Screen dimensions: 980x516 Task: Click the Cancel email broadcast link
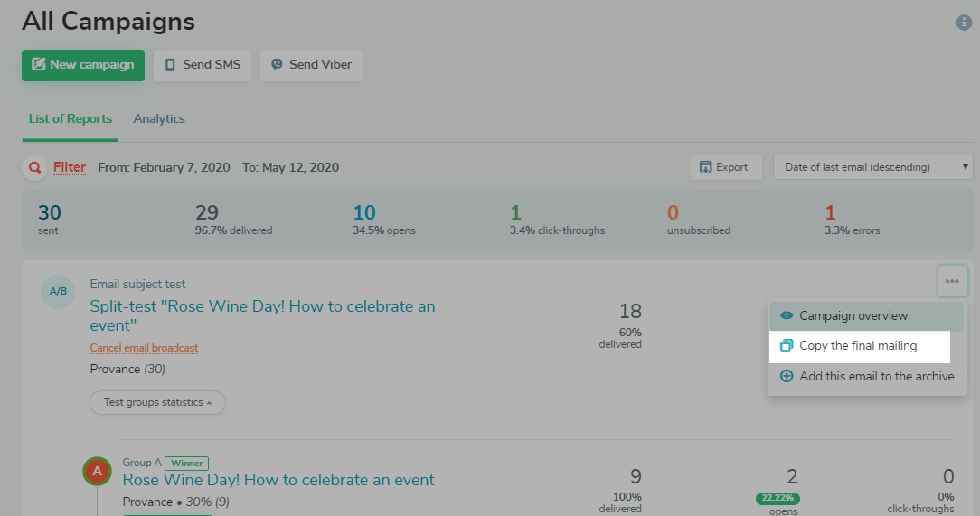[x=144, y=348]
